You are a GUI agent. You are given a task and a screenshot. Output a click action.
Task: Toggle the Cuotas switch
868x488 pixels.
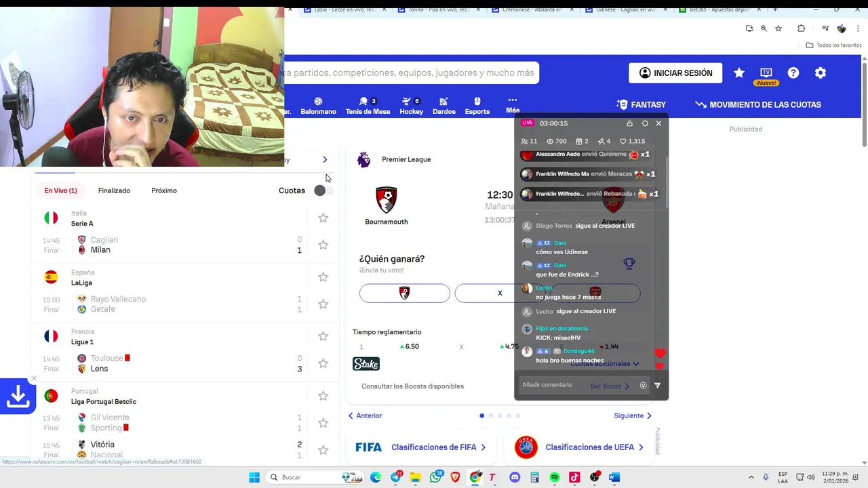324,190
